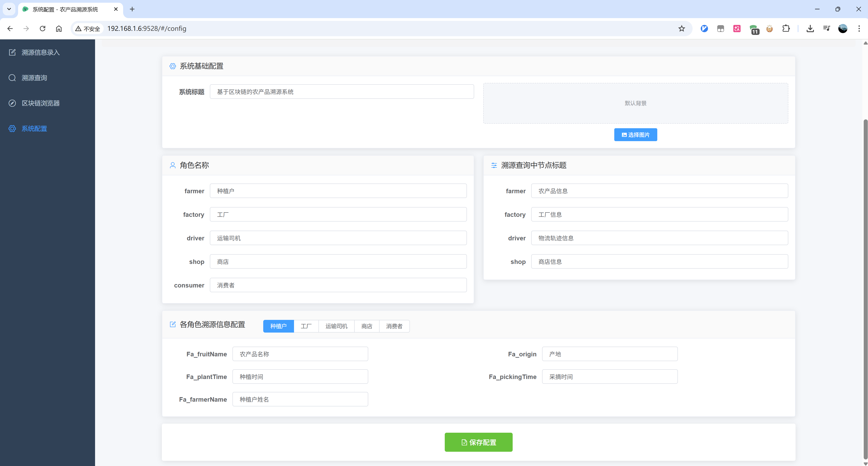Viewport: 868px width, 466px height.
Task: Switch to the 工厂 tab
Action: [x=306, y=326]
